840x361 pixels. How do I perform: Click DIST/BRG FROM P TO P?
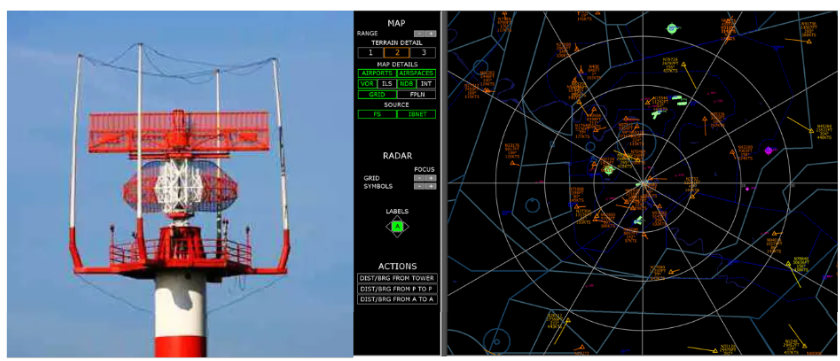(x=397, y=289)
